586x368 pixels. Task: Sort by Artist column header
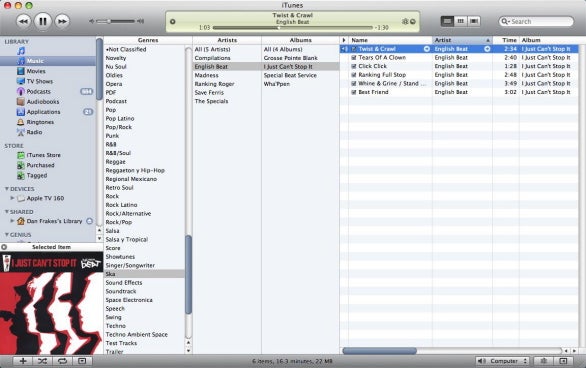click(x=462, y=40)
